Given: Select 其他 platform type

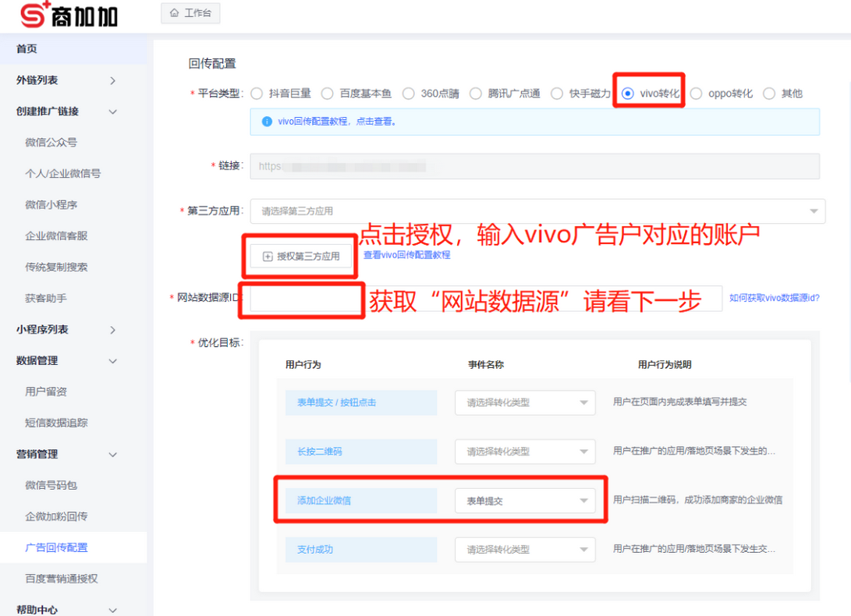Looking at the screenshot, I should [x=769, y=94].
